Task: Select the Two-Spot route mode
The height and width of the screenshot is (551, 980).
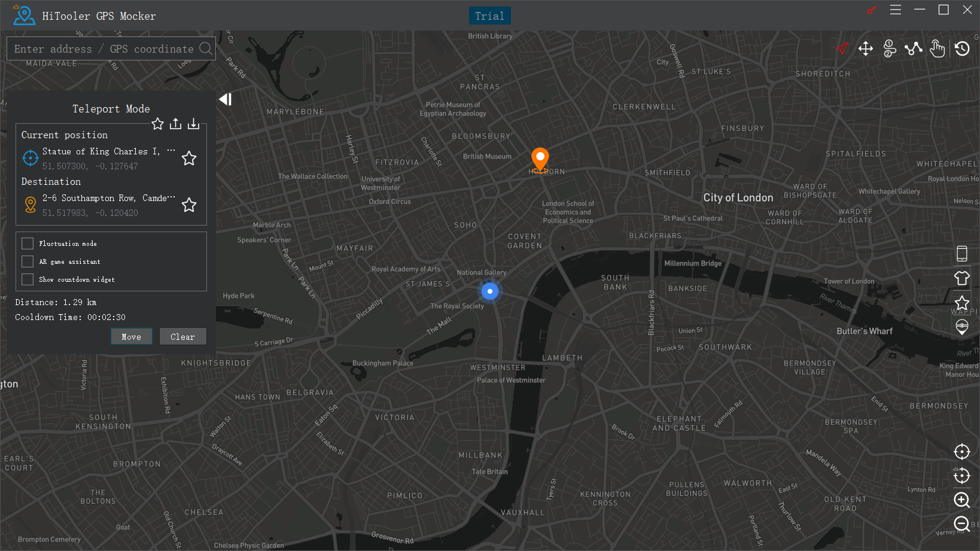Action: (890, 48)
